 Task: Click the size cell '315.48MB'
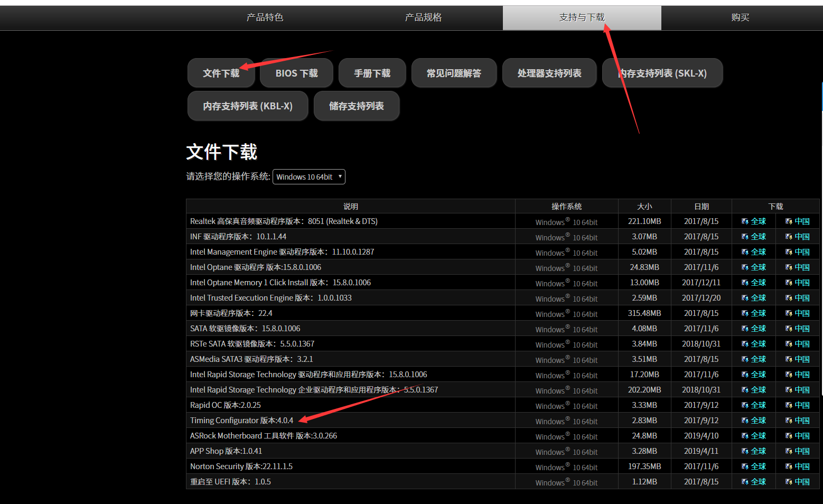click(644, 313)
